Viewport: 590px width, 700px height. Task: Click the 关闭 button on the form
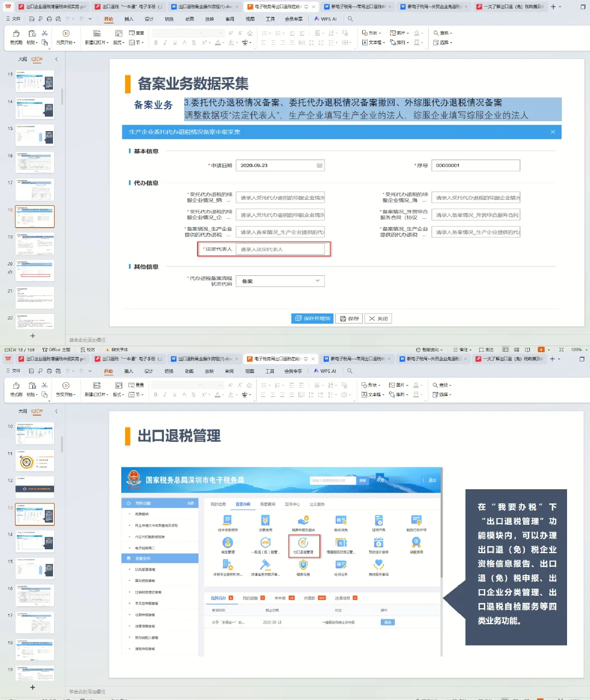[378, 318]
